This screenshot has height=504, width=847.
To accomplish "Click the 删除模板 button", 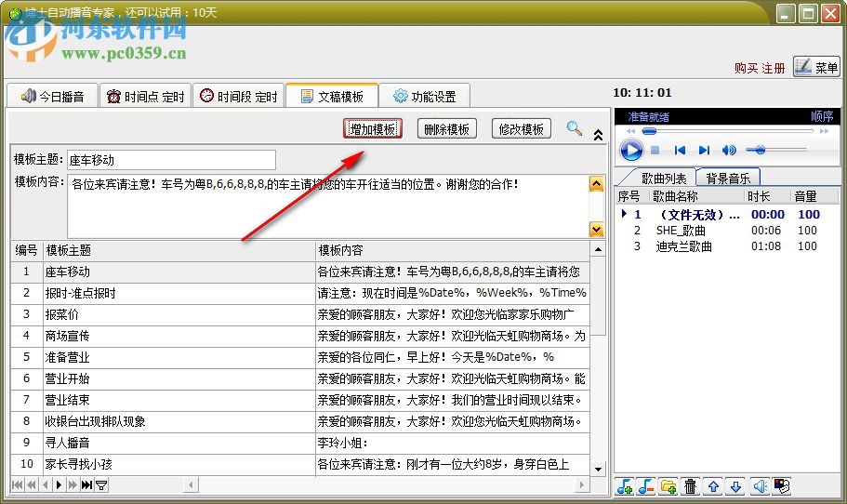I will 446,128.
